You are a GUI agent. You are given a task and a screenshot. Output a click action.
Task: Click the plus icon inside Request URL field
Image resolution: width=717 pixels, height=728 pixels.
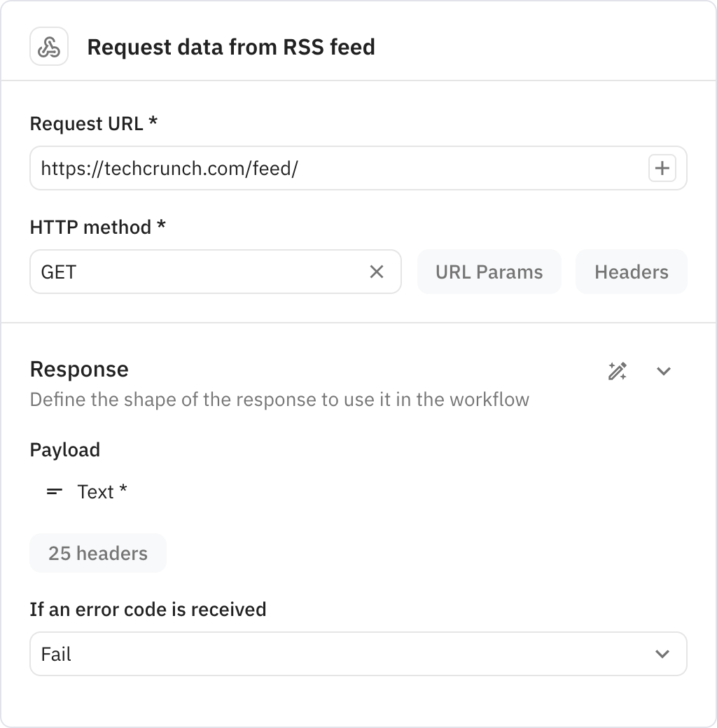[662, 168]
